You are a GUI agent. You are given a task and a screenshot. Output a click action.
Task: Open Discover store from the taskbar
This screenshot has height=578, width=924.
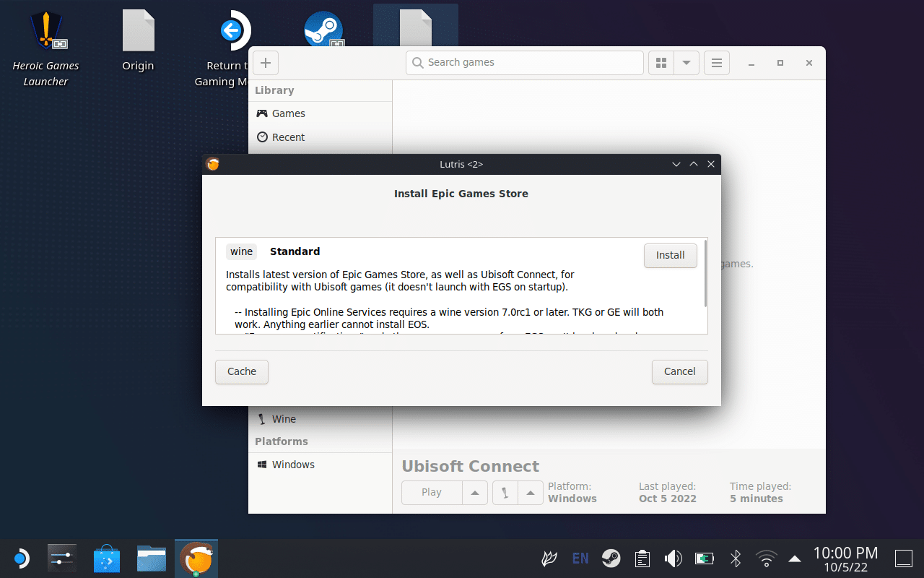107,558
